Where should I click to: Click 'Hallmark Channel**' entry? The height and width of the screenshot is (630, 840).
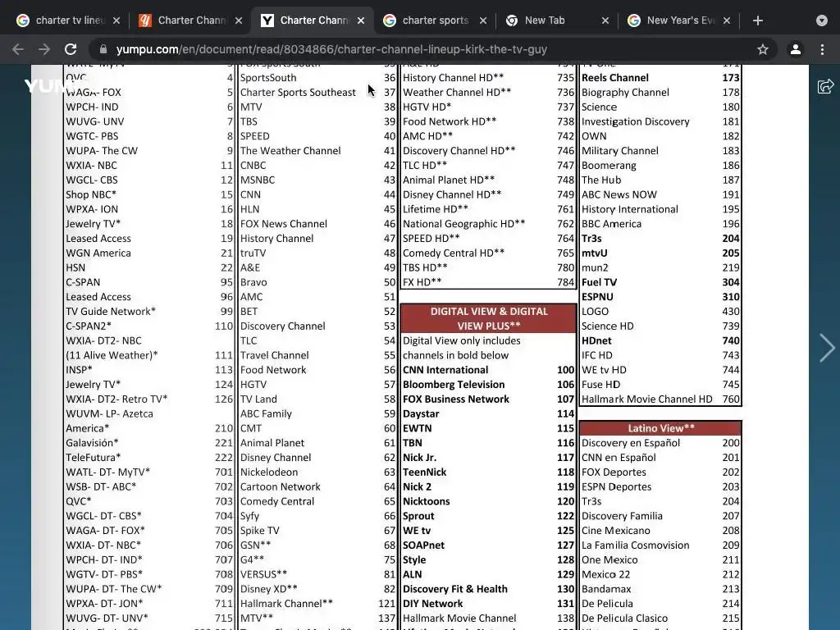[x=286, y=603]
